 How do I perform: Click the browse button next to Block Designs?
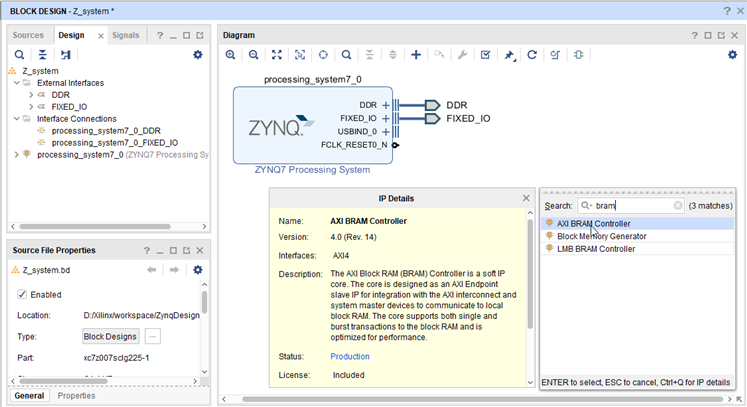tap(153, 337)
